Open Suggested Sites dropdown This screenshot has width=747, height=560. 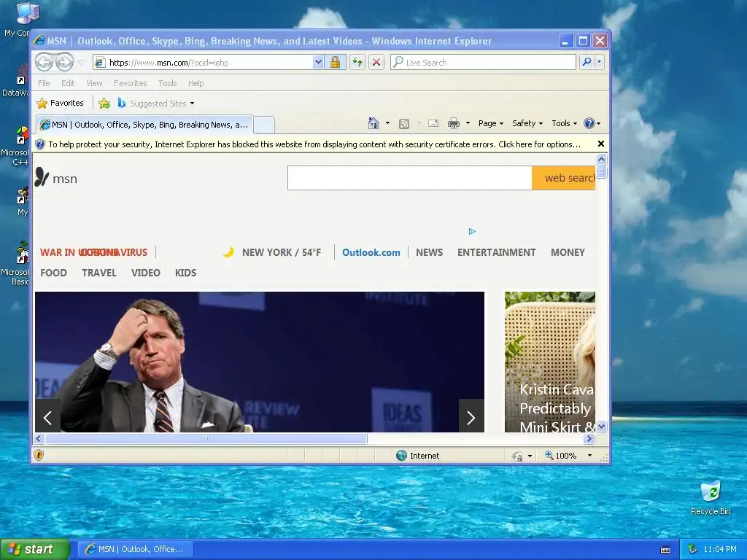coord(156,103)
